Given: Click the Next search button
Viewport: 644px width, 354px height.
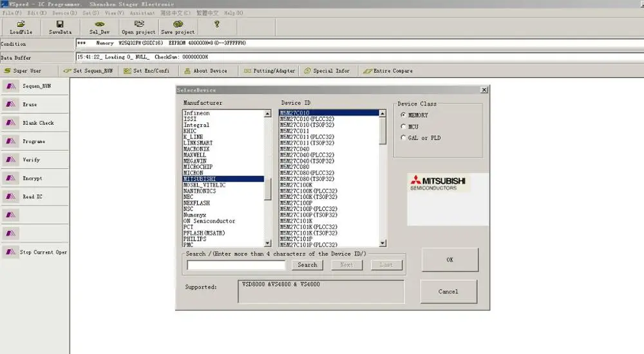Looking at the screenshot, I should click(x=346, y=265).
